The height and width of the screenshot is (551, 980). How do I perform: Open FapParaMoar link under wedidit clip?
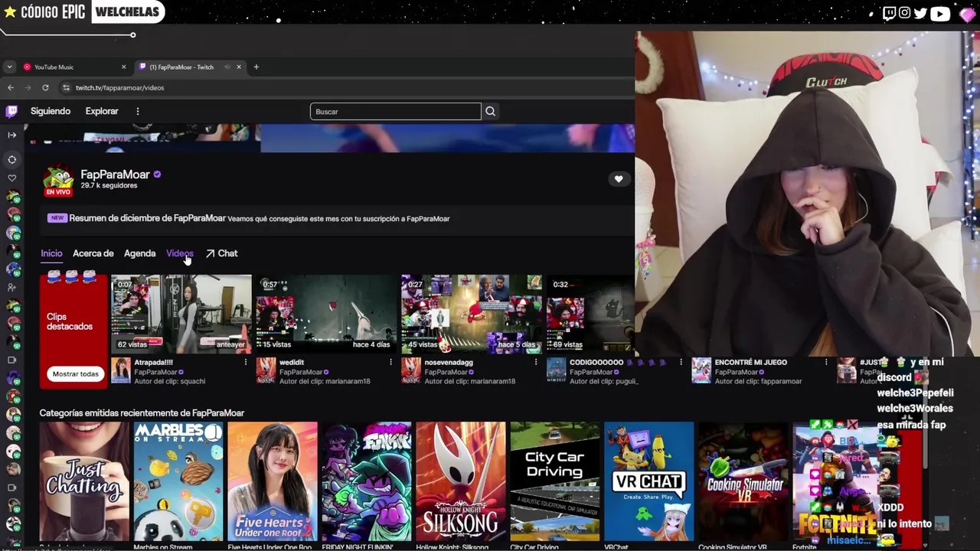point(300,372)
